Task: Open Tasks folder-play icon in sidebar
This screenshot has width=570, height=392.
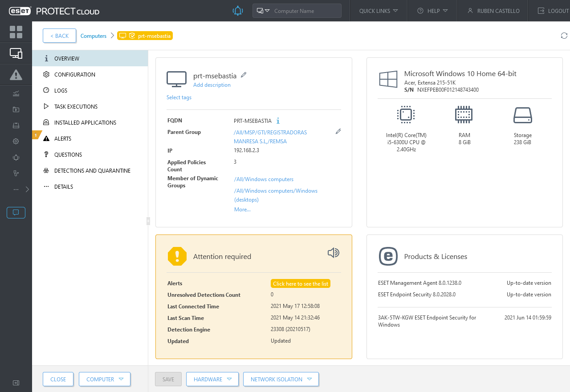Action: coord(16,109)
